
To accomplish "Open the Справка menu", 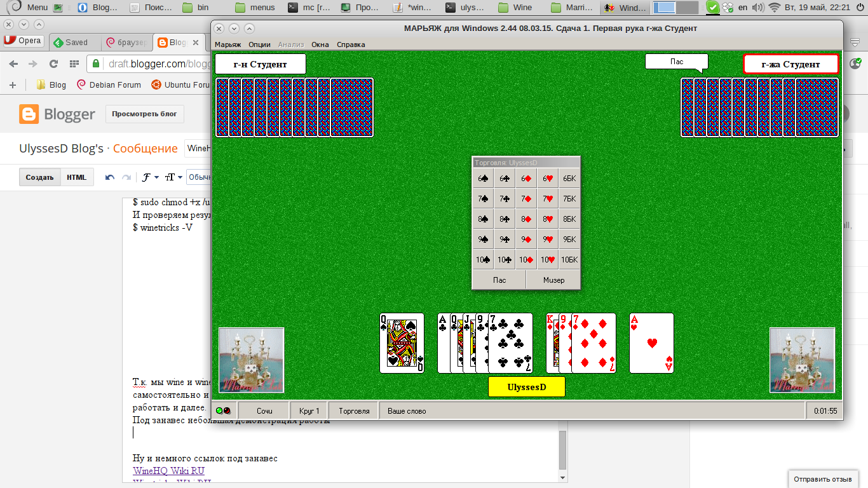I will 351,44.
